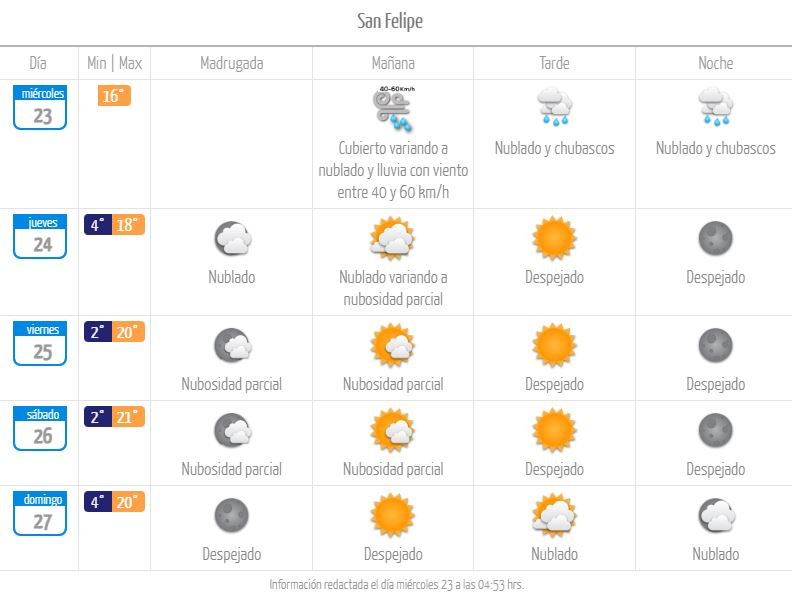Select the jueves Madrugada cloudy night icon

[x=232, y=238]
